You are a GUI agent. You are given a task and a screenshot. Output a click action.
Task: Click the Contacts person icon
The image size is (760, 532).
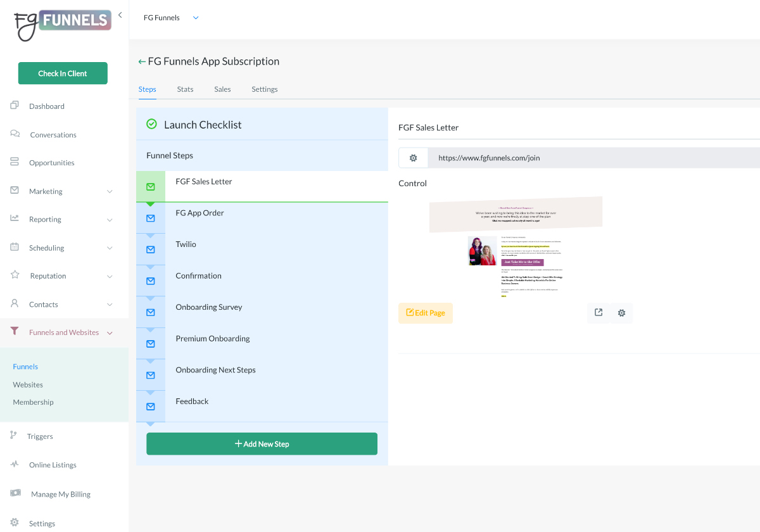[x=15, y=304]
